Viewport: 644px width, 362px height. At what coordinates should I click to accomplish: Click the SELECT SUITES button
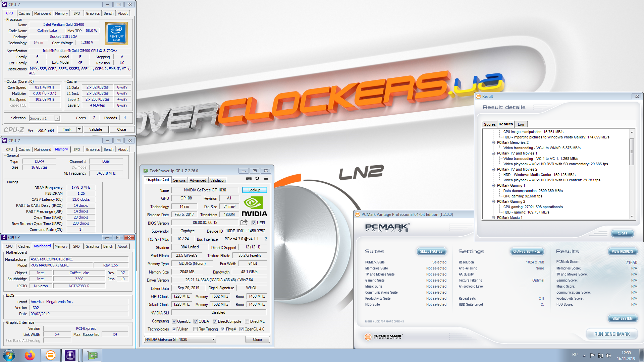pos(431,251)
